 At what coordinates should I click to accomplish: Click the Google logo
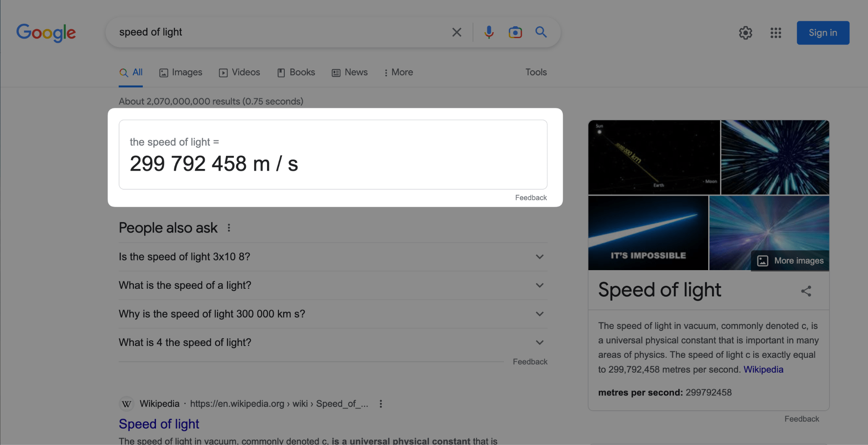[46, 33]
